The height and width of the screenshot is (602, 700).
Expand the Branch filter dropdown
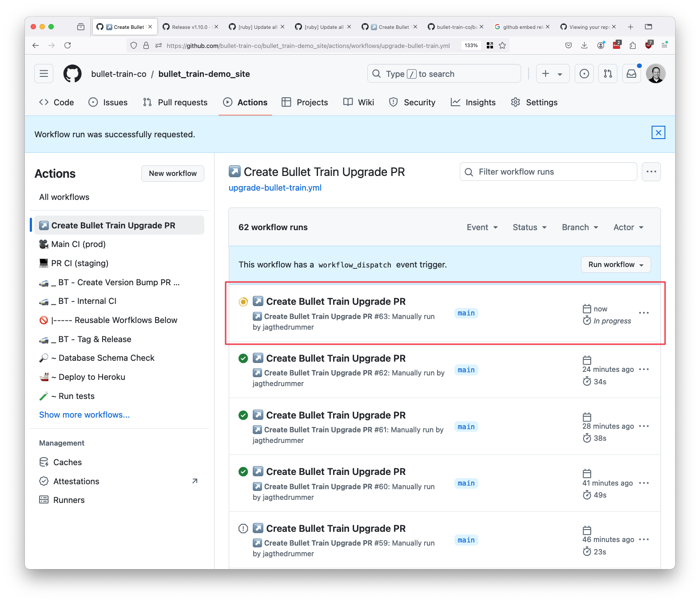[x=580, y=227]
